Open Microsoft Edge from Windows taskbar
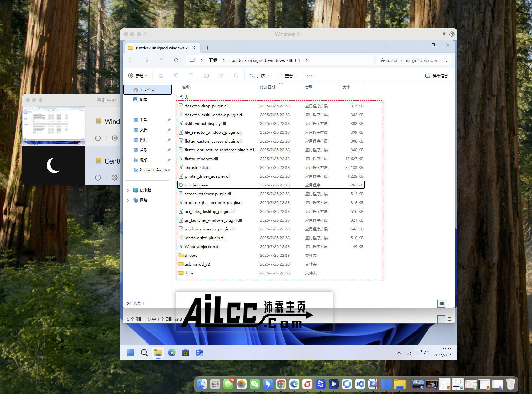Image resolution: width=532 pixels, height=394 pixels. 172,353
